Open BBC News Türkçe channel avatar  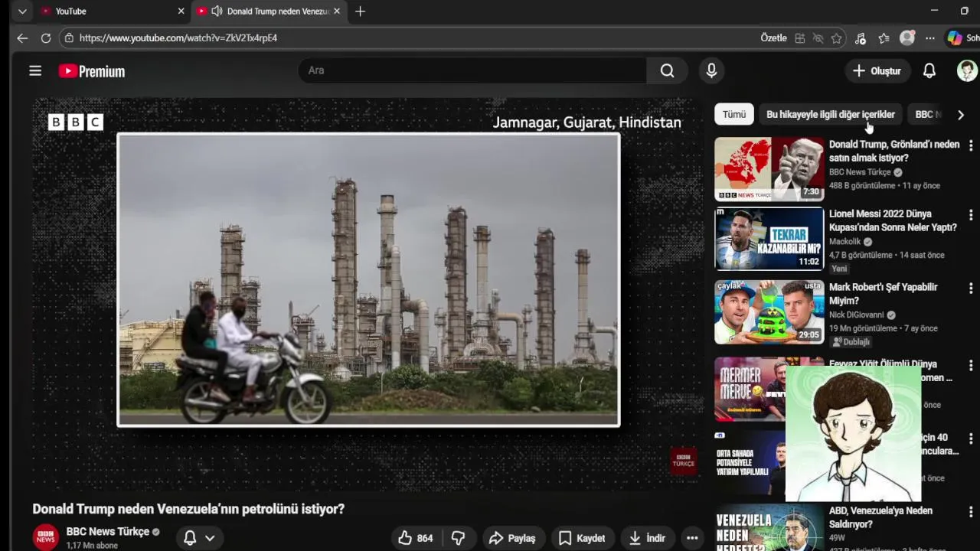coord(45,537)
